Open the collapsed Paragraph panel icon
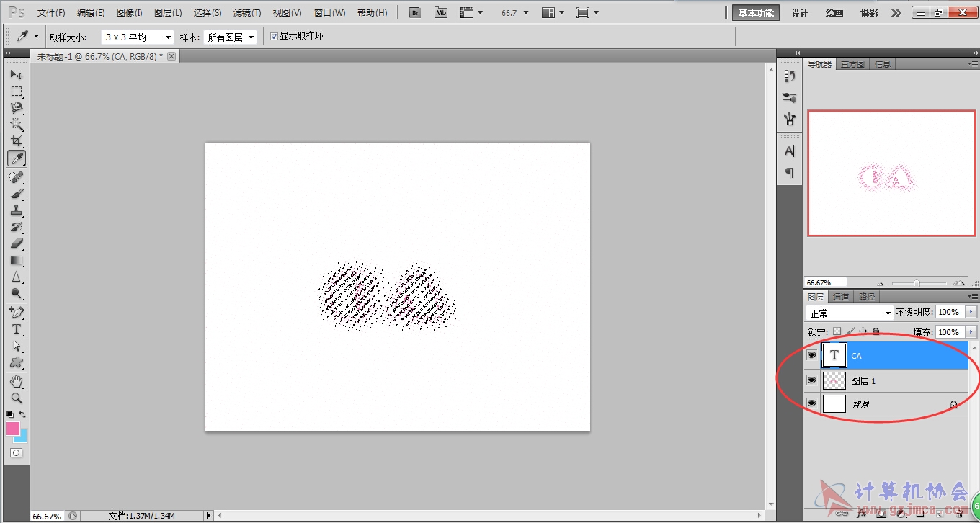This screenshot has height=523, width=980. pos(790,173)
